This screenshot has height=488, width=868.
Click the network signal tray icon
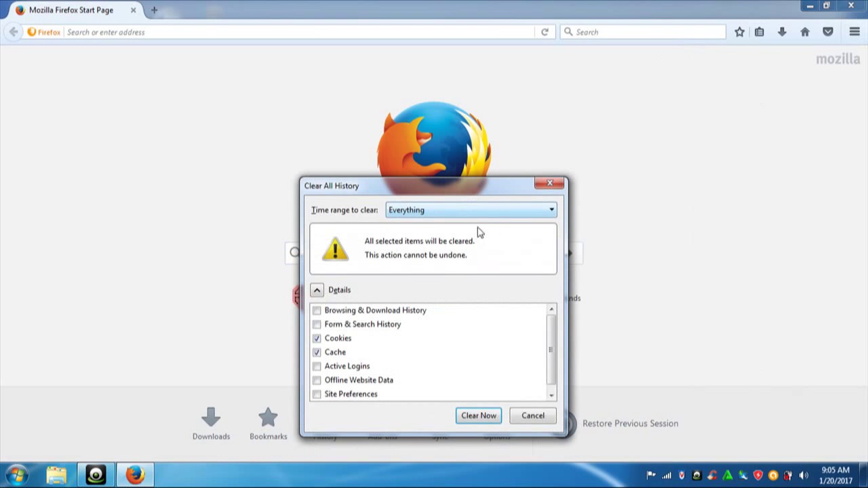667,475
